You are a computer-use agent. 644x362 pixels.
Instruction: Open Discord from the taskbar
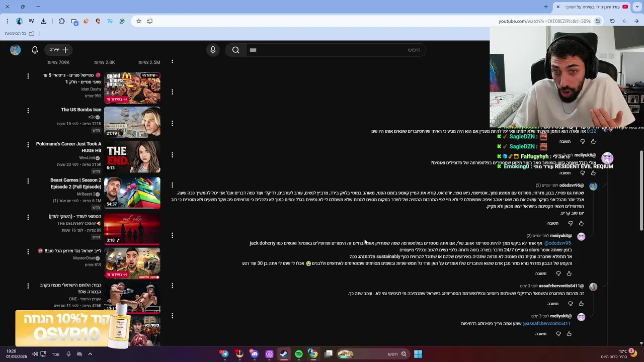pos(255,354)
